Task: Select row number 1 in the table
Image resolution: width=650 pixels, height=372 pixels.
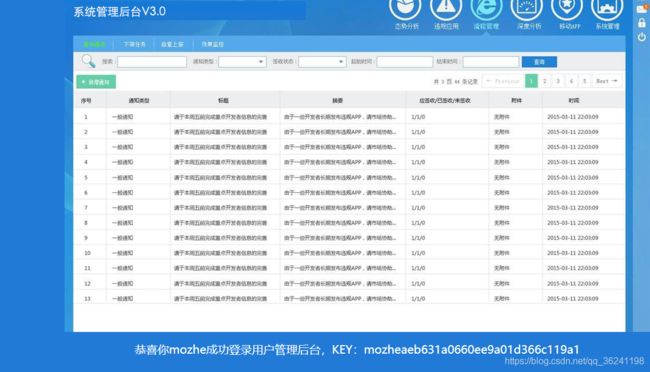Action: pyautogui.click(x=86, y=117)
